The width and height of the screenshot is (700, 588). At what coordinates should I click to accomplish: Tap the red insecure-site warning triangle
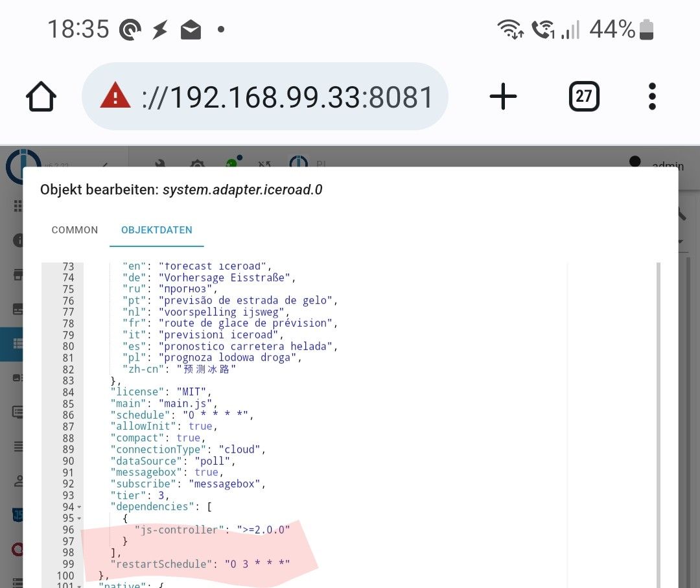115,97
